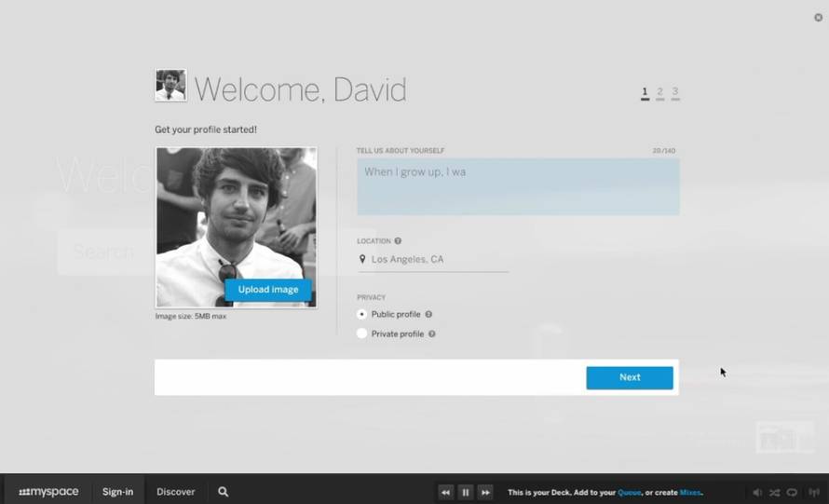This screenshot has height=504, width=829.
Task: Close the welcome overlay with the X icon
Action: click(818, 18)
